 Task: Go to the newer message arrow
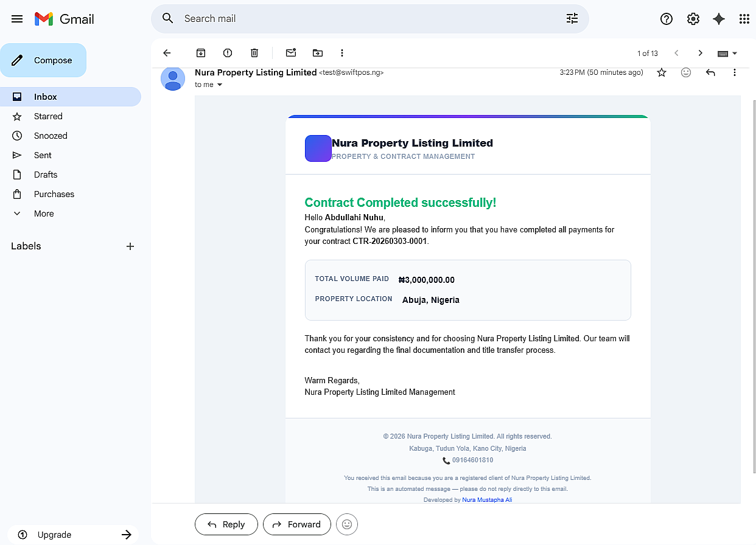(676, 53)
